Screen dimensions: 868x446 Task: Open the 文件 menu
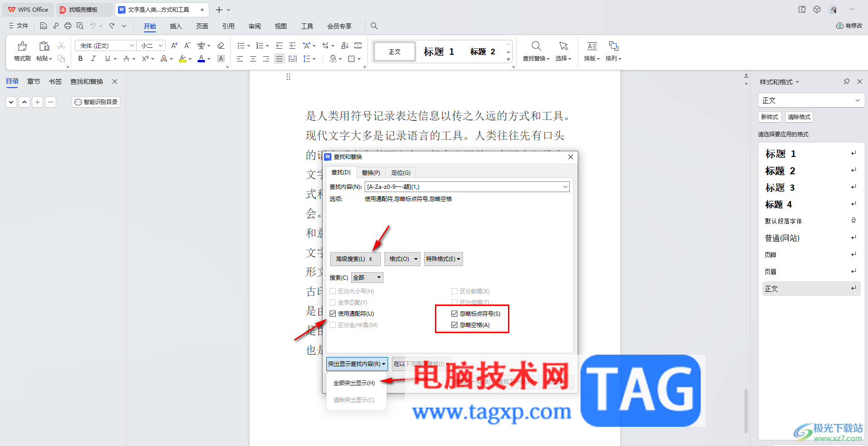[19, 26]
